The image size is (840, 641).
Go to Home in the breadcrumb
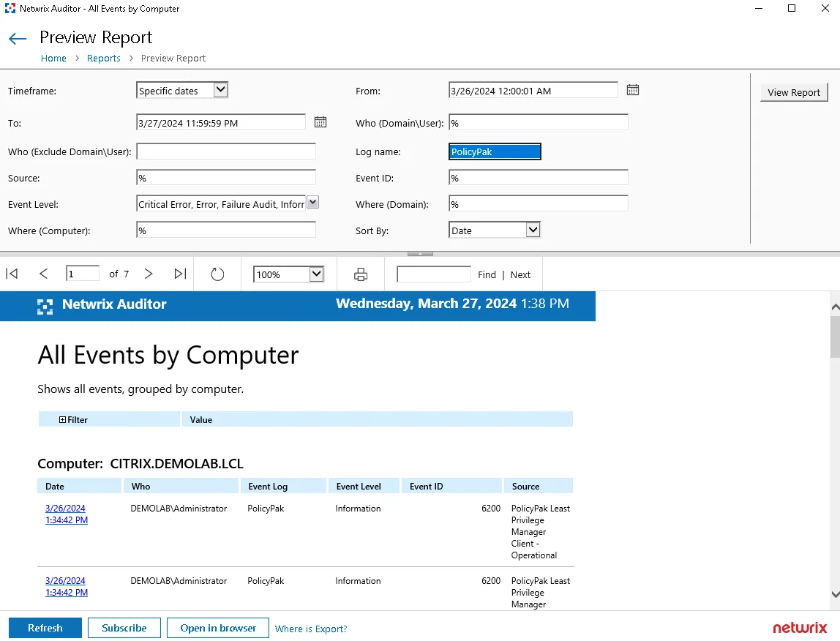(53, 59)
